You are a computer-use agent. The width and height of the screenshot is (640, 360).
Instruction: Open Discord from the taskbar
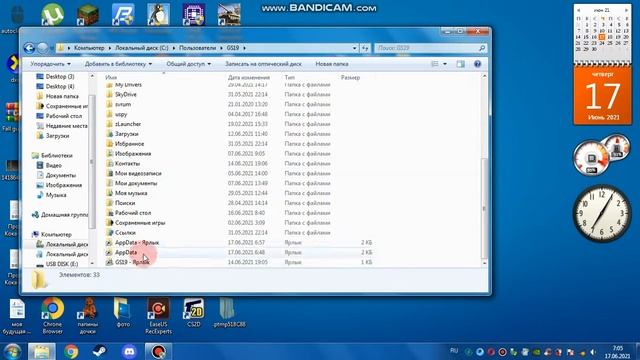coord(129,351)
